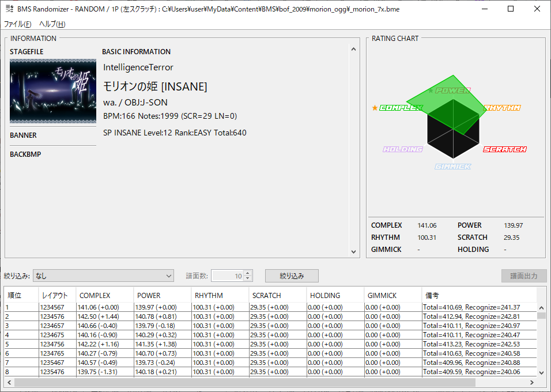Click the RHYTHM label on rating chart
The height and width of the screenshot is (392, 551).
tap(502, 108)
